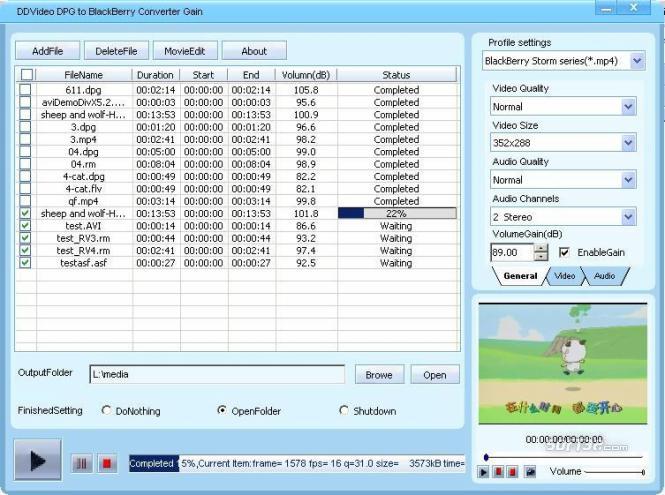Adjust the preview Volume slider
This screenshot has height=495, width=665.
(x=615, y=472)
